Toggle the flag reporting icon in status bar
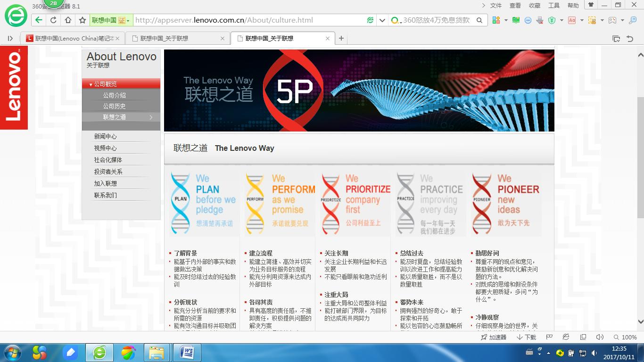Screen dimensions: 644x362 550,337
